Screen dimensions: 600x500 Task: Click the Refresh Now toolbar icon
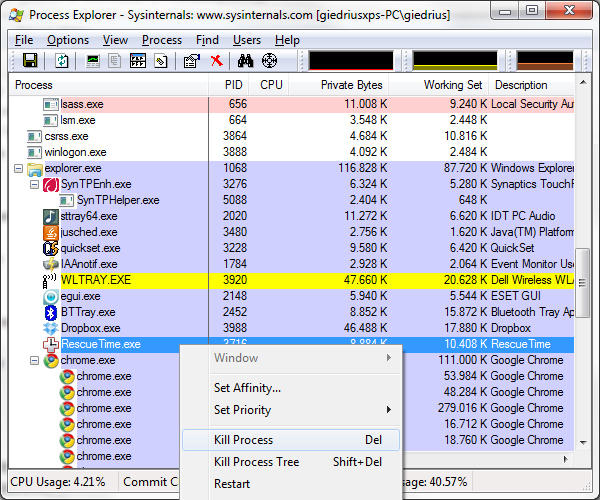tap(62, 61)
